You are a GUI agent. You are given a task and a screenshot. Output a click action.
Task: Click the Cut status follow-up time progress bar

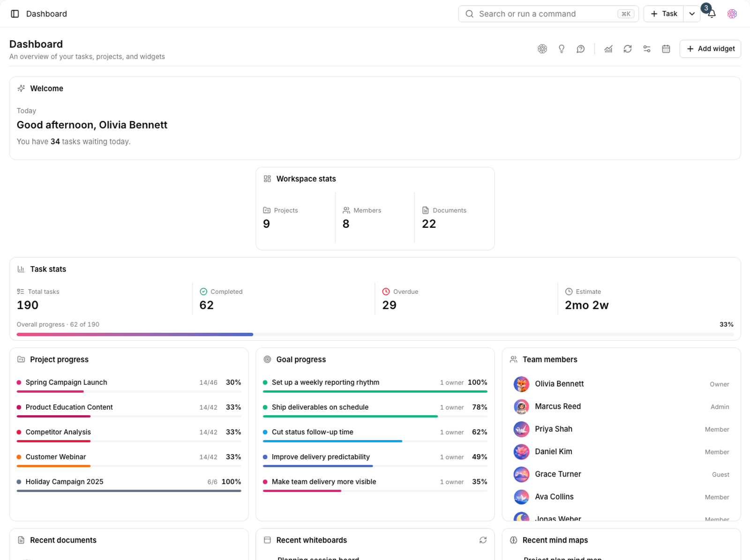pos(375,441)
